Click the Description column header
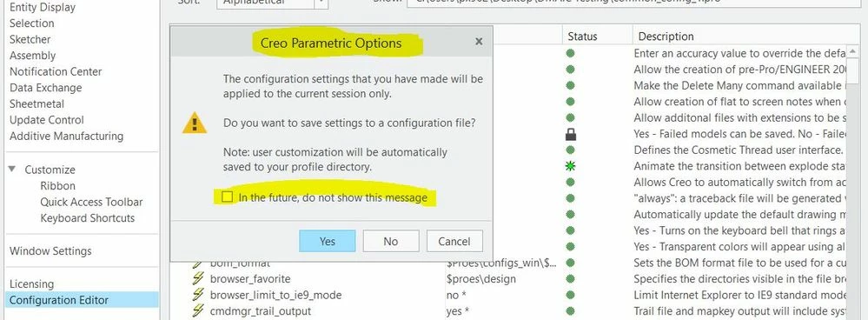 click(x=666, y=37)
